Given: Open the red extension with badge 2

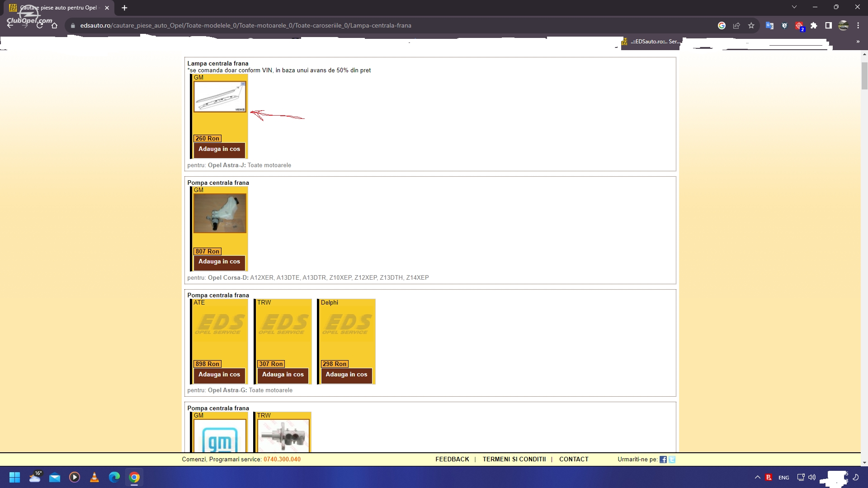Looking at the screenshot, I should point(800,26).
